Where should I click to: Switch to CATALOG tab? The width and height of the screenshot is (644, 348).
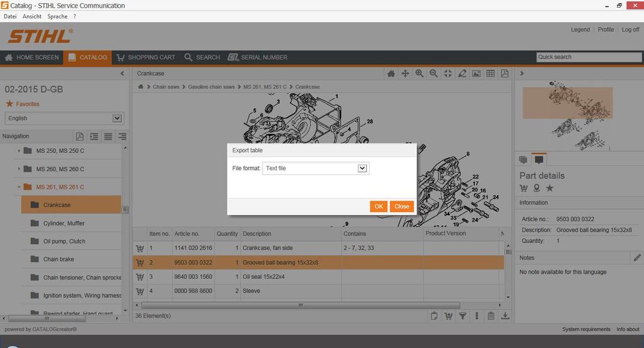[x=87, y=57]
